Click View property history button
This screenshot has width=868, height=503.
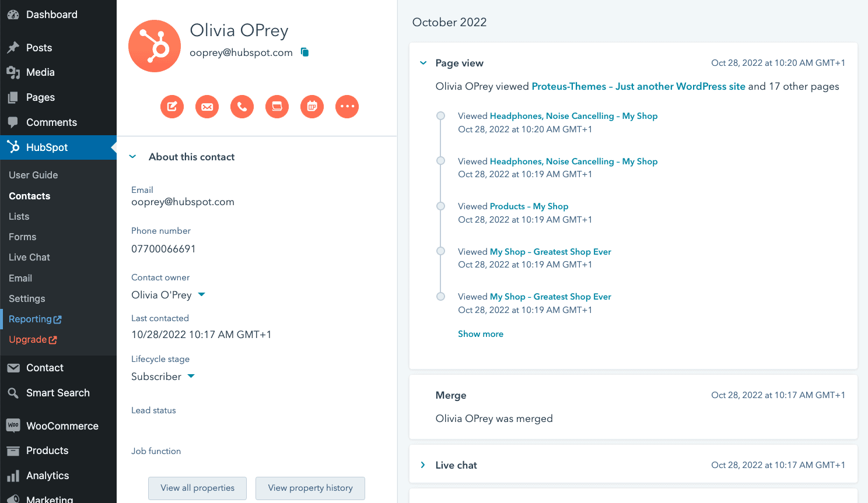click(x=310, y=488)
